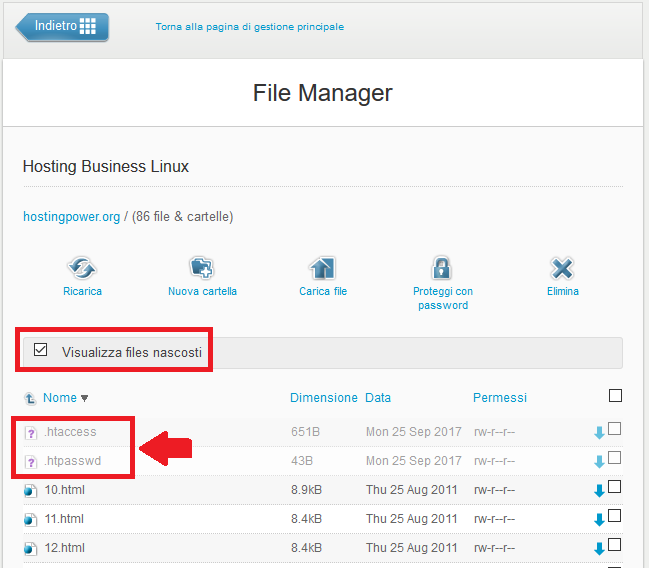Screen dimensions: 649x568
Task: Download 11.html via its blue arrow
Action: [x=600, y=519]
